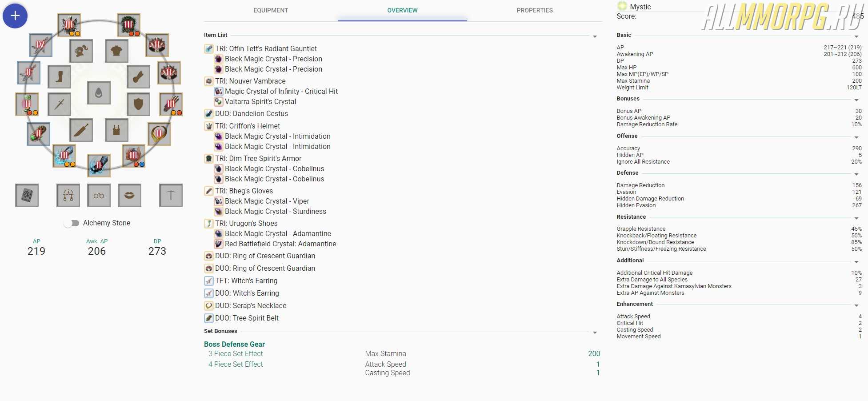This screenshot has height=401, width=868.
Task: Switch to the Properties tab
Action: click(x=535, y=10)
